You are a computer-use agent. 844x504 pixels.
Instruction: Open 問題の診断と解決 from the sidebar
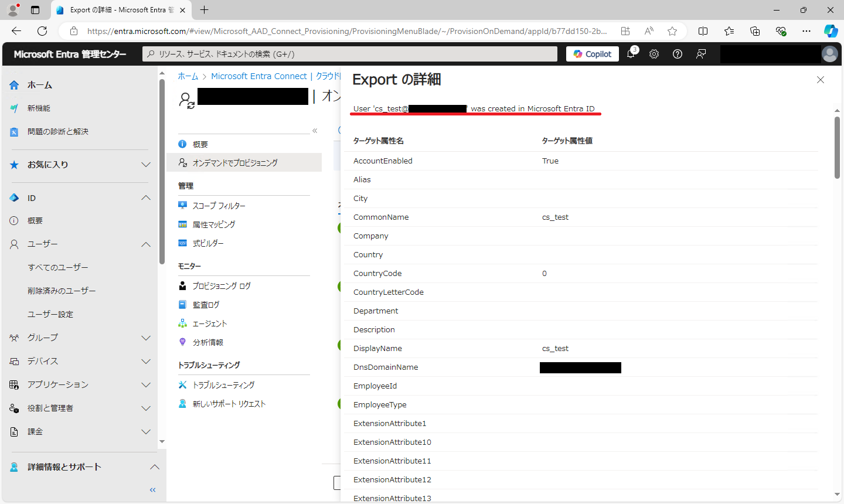tap(58, 132)
